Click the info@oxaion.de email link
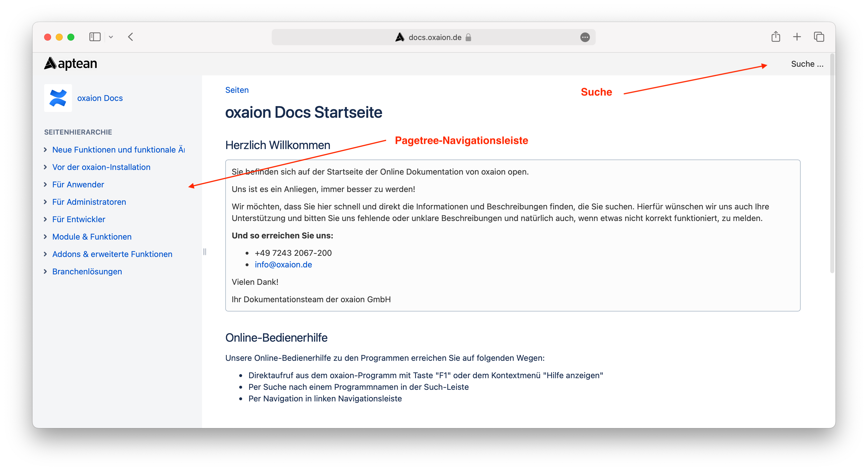868x471 pixels. [283, 264]
